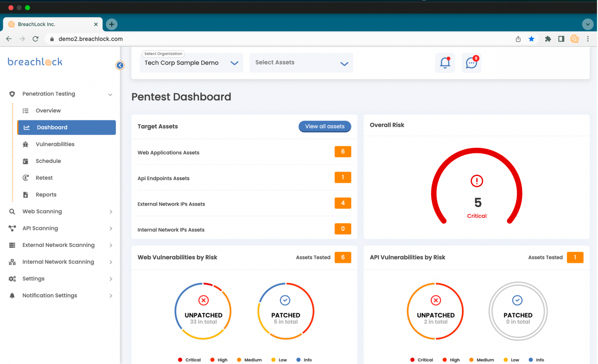Open the browser extensions puzzle icon

(548, 39)
